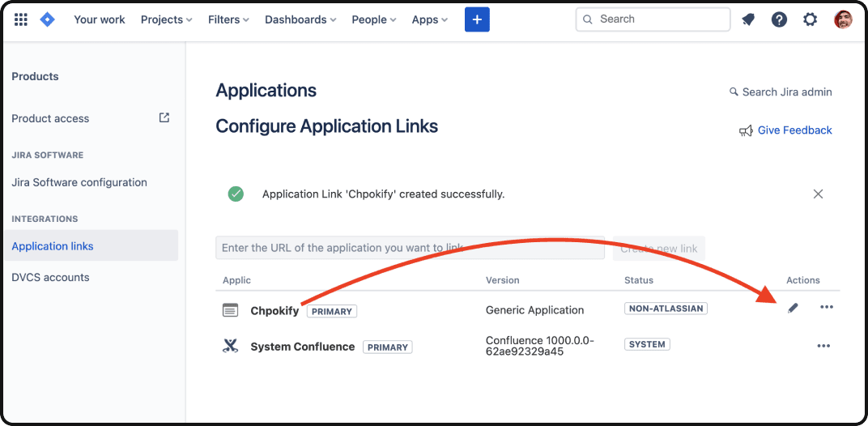This screenshot has height=426, width=868.
Task: Click the Status column header
Action: click(x=639, y=280)
